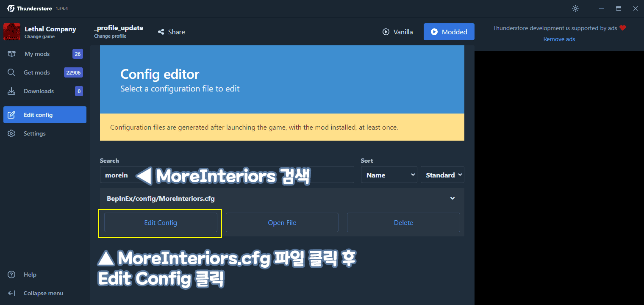Click Change game link
The width and height of the screenshot is (644, 305).
click(39, 36)
